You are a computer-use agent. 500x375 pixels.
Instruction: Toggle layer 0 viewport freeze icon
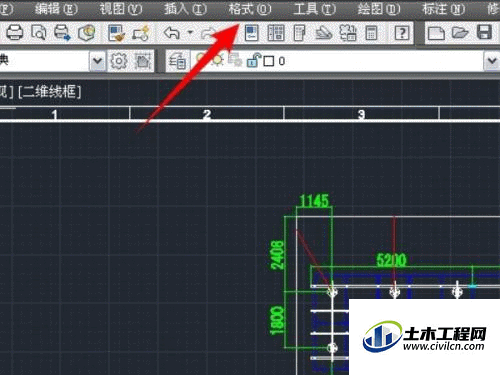coord(235,60)
